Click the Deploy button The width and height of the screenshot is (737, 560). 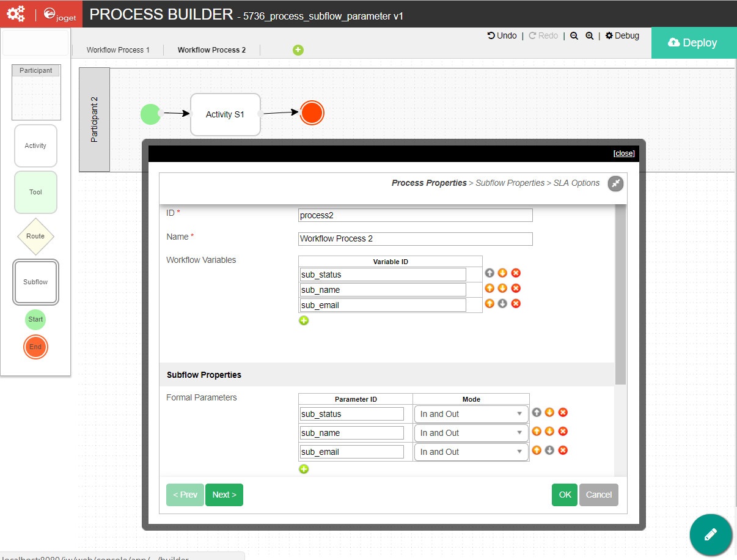(693, 43)
